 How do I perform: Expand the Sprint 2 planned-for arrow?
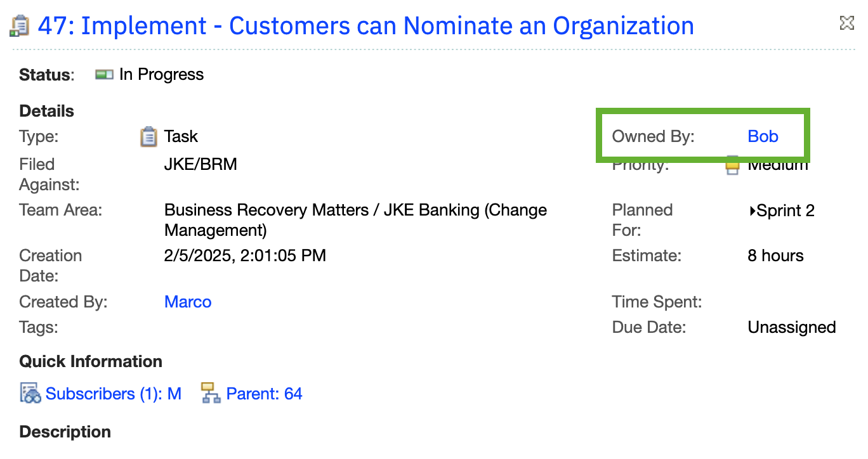[x=752, y=211]
